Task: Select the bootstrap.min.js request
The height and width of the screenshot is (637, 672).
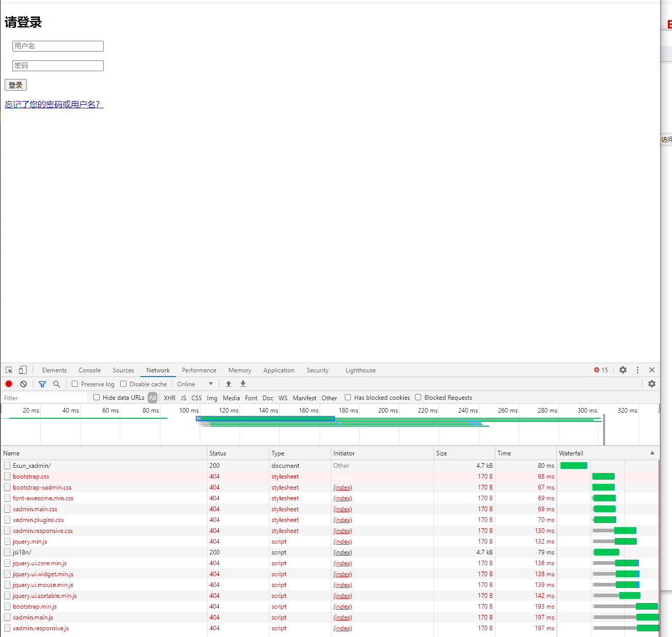Action: (x=35, y=607)
